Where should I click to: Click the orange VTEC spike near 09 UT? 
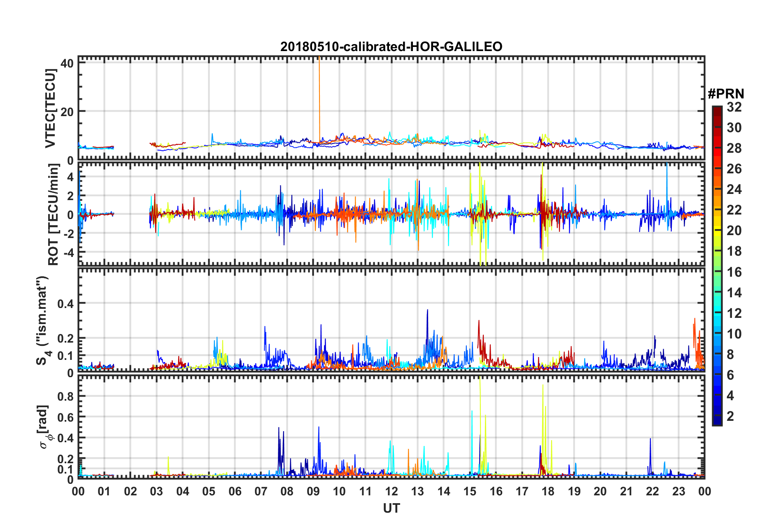click(x=319, y=99)
